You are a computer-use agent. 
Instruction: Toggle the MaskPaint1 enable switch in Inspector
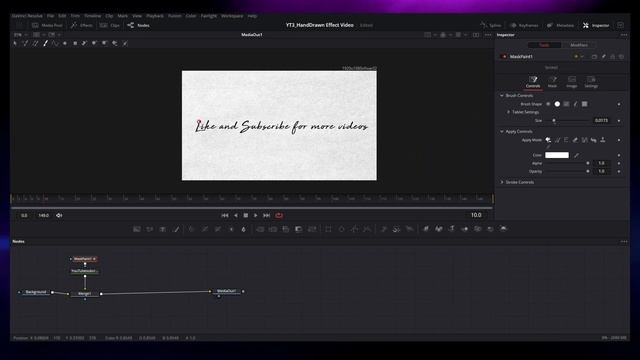(x=504, y=57)
